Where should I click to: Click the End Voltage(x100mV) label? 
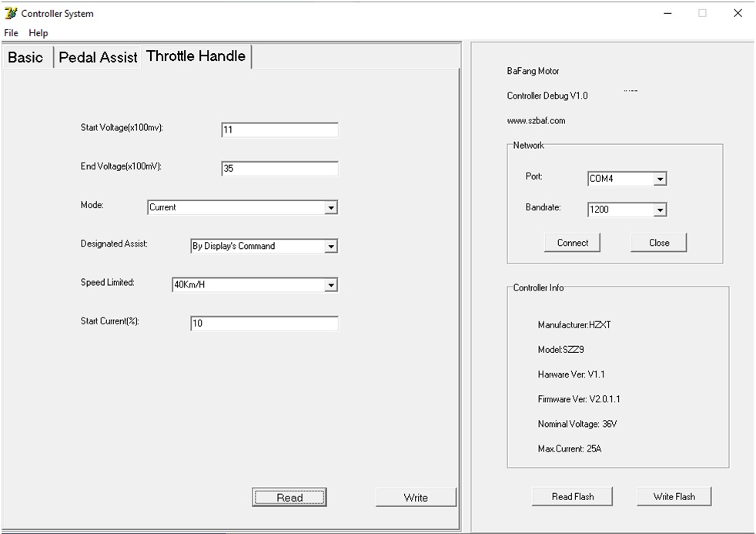(121, 166)
